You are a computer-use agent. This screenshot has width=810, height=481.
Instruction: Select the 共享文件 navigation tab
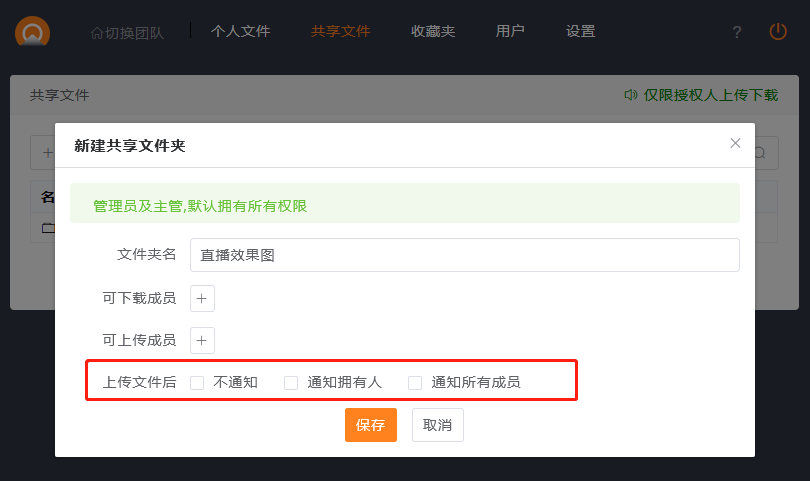[340, 31]
